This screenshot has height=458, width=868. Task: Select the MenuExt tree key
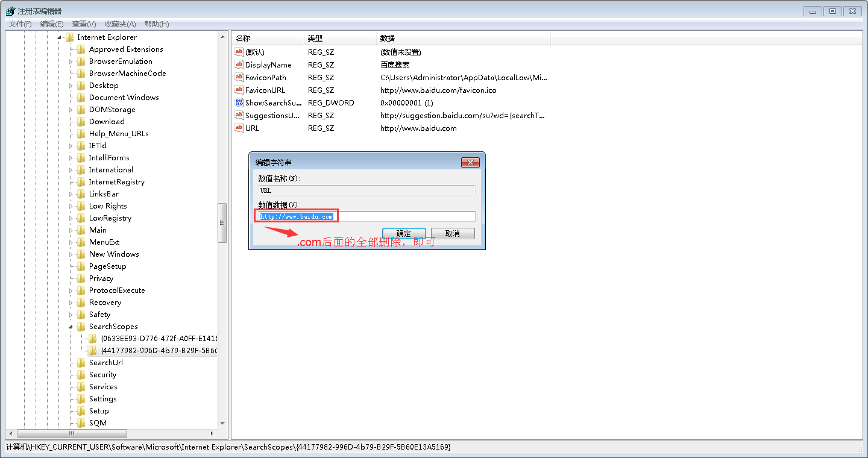pyautogui.click(x=104, y=242)
